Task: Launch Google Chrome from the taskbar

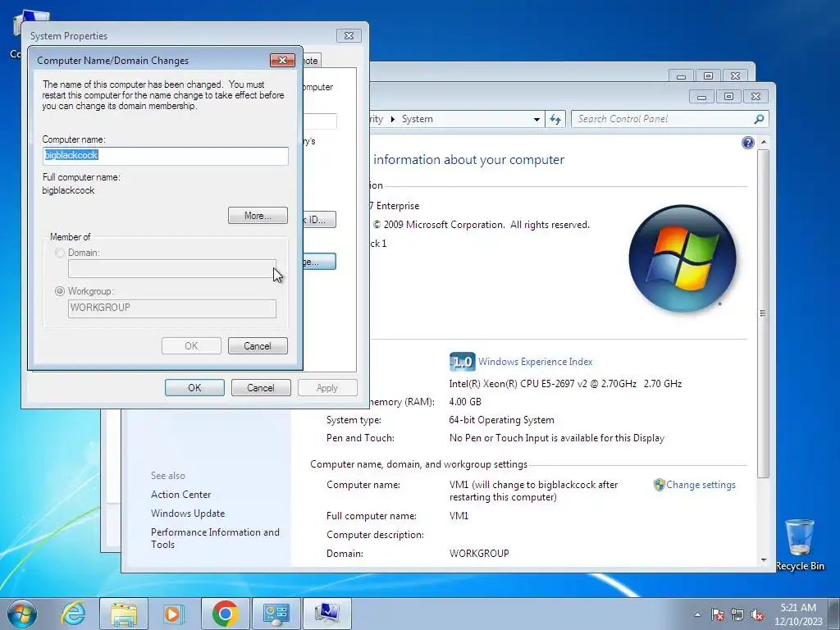Action: [x=225, y=614]
